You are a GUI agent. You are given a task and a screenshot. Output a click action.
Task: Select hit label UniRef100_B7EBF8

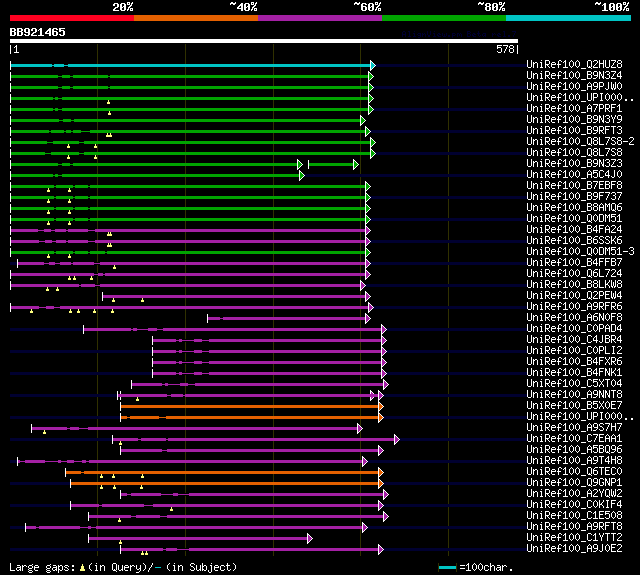click(x=574, y=186)
